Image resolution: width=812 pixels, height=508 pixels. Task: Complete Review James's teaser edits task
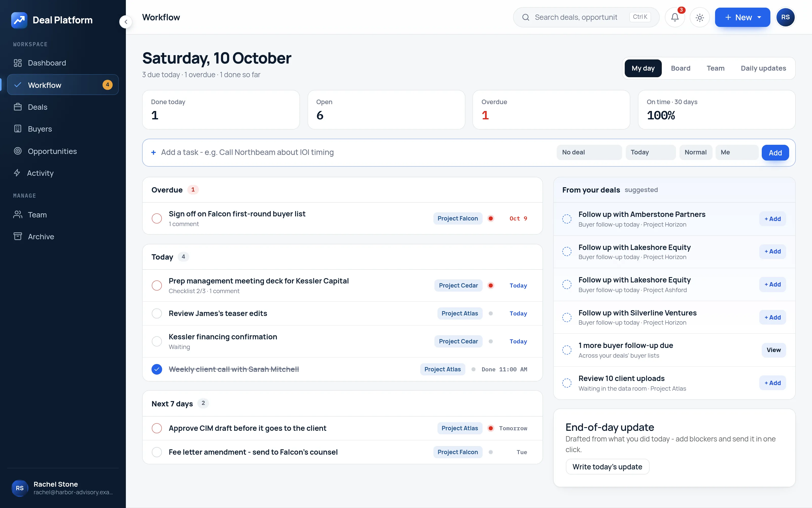coord(157,313)
